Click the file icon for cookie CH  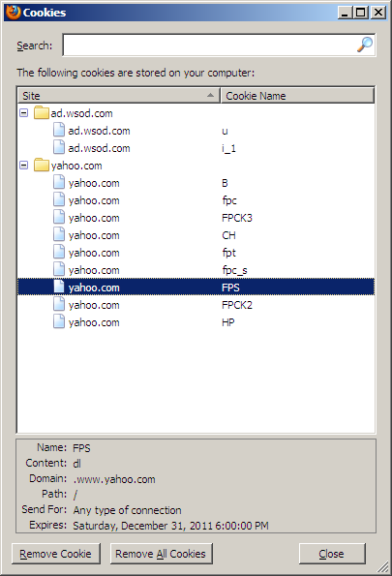tap(59, 235)
